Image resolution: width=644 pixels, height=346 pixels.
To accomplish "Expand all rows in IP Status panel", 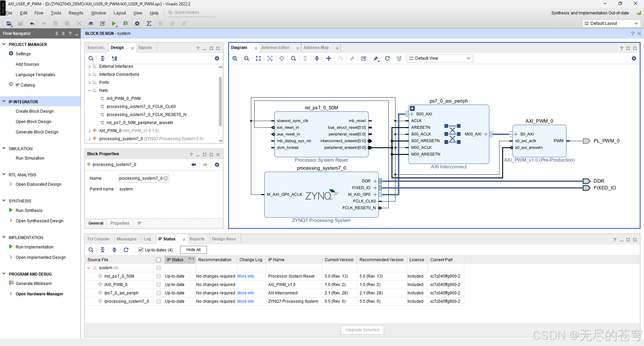I will pyautogui.click(x=114, y=250).
